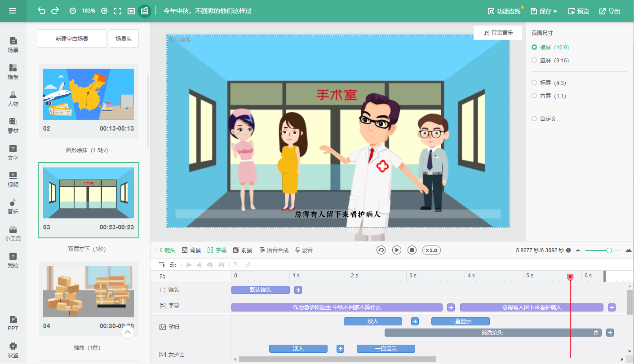Open the 模板 sidebar panel

click(x=13, y=72)
